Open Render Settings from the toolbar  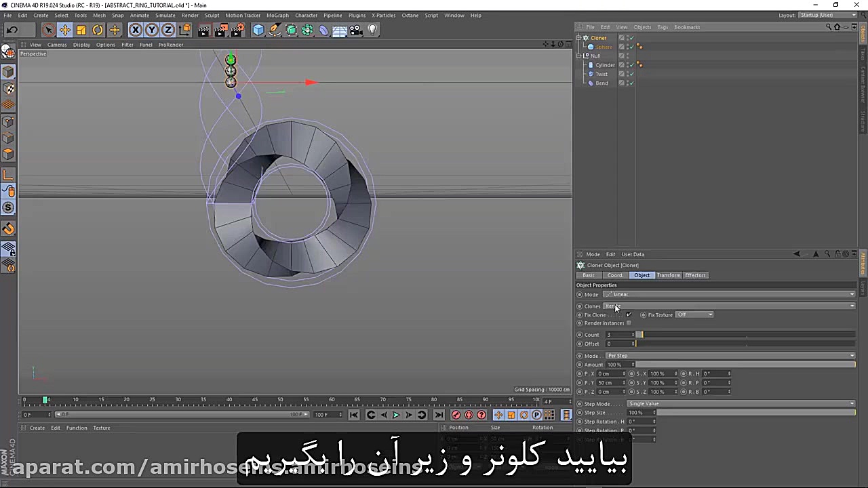click(237, 29)
